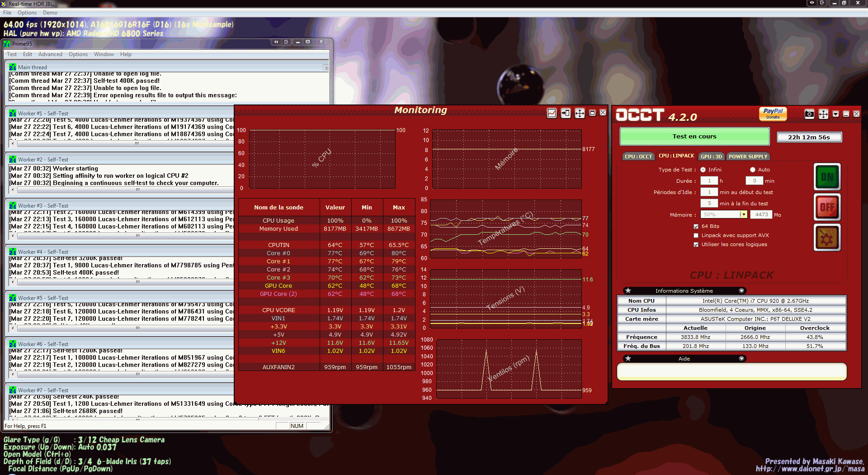
Task: Start the test with the green ON button
Action: coord(827,177)
